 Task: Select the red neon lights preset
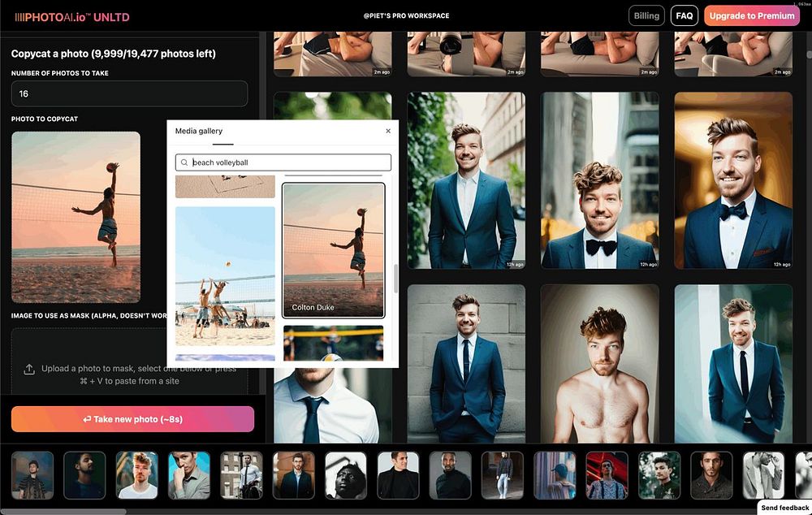[x=607, y=475]
